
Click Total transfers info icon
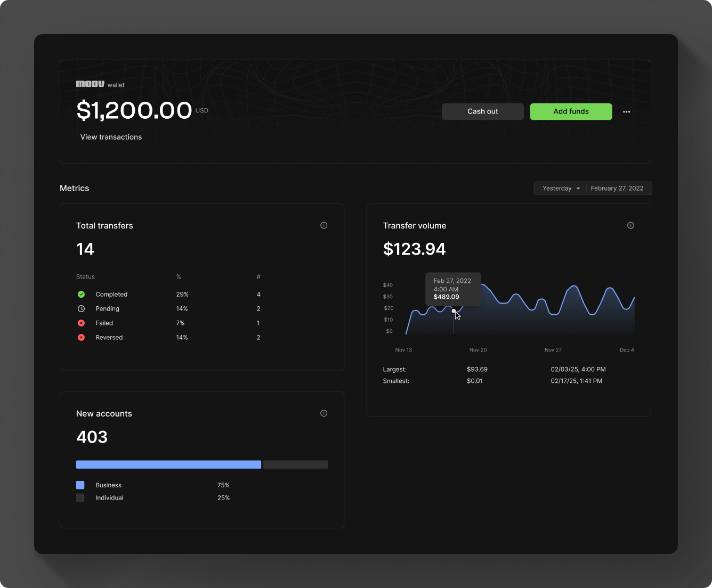point(323,225)
